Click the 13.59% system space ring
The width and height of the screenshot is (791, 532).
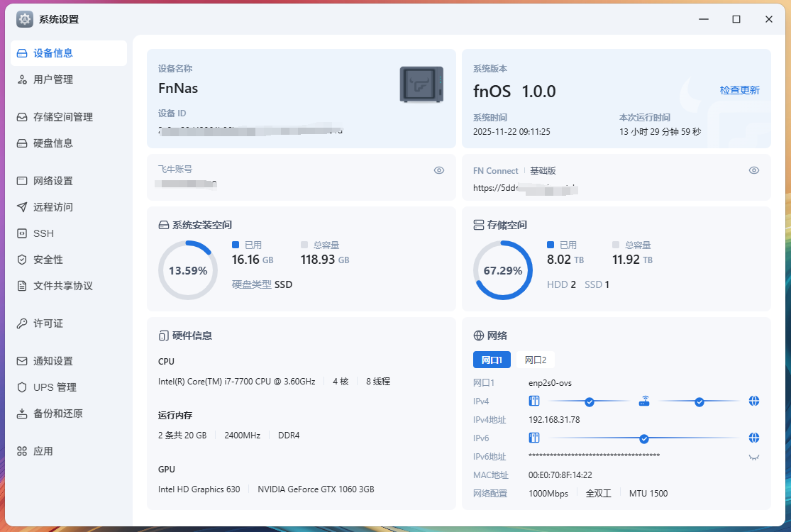click(x=188, y=270)
